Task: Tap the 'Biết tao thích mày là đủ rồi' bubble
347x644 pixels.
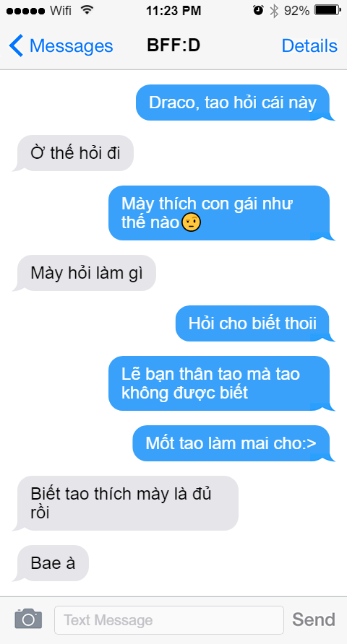Action: point(126,503)
